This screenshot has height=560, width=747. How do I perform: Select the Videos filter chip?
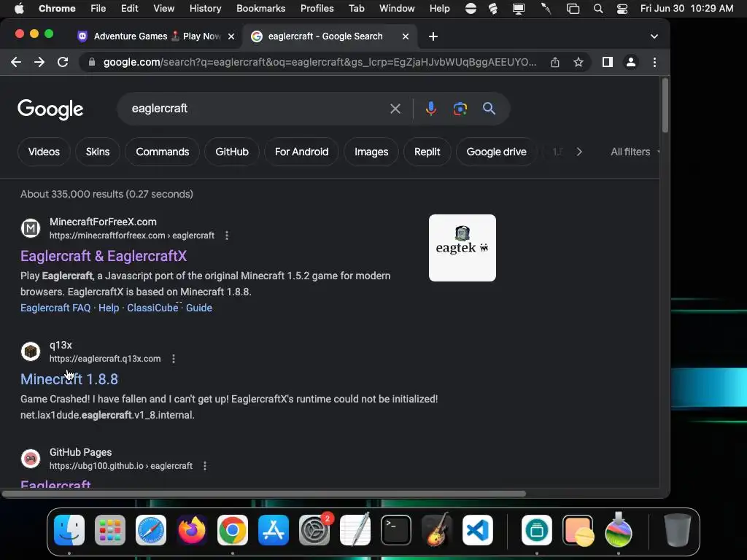tap(44, 152)
